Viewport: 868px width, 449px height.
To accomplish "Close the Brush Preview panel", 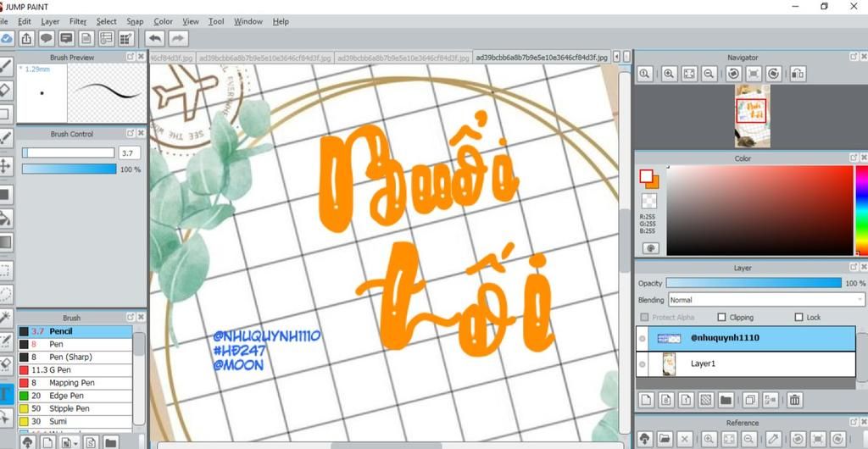I will click(x=142, y=57).
